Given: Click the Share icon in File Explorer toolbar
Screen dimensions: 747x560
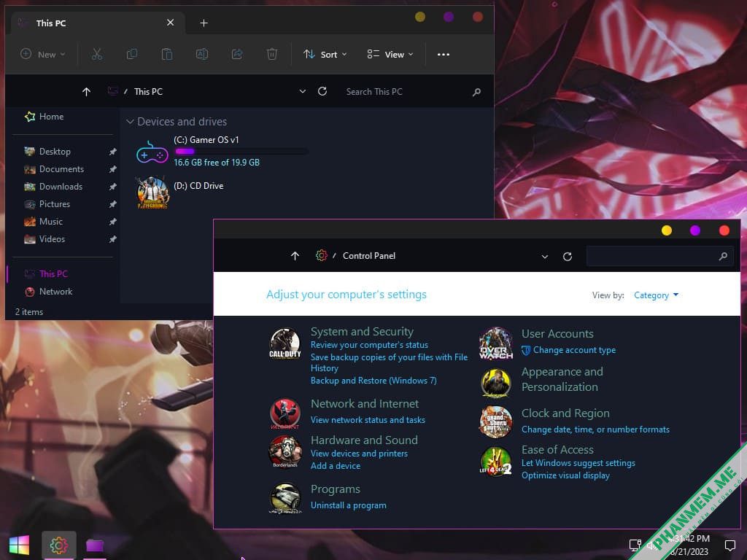Looking at the screenshot, I should [237, 54].
